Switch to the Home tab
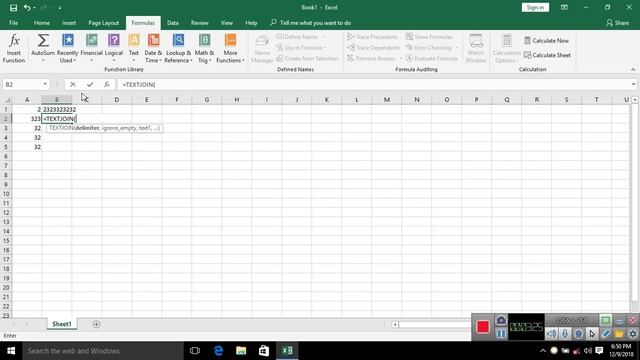640x360 pixels. click(x=42, y=23)
